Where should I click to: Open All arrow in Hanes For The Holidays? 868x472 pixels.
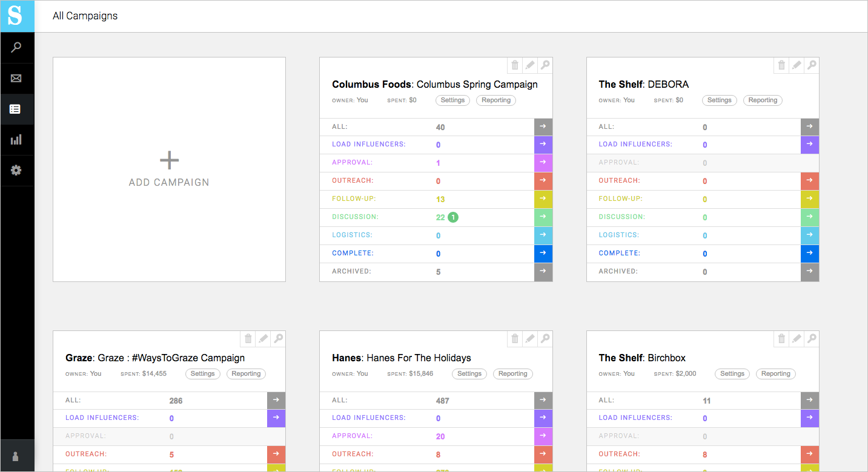pyautogui.click(x=543, y=400)
